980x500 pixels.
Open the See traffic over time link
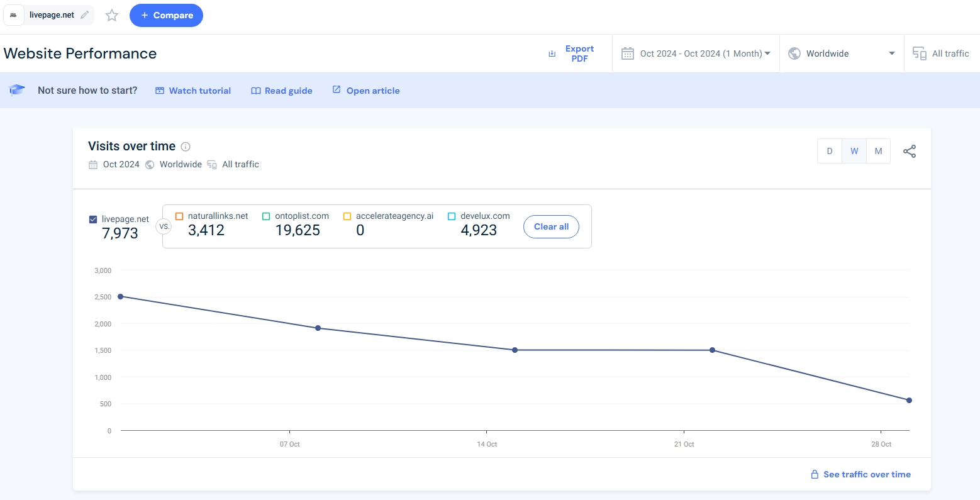point(866,475)
